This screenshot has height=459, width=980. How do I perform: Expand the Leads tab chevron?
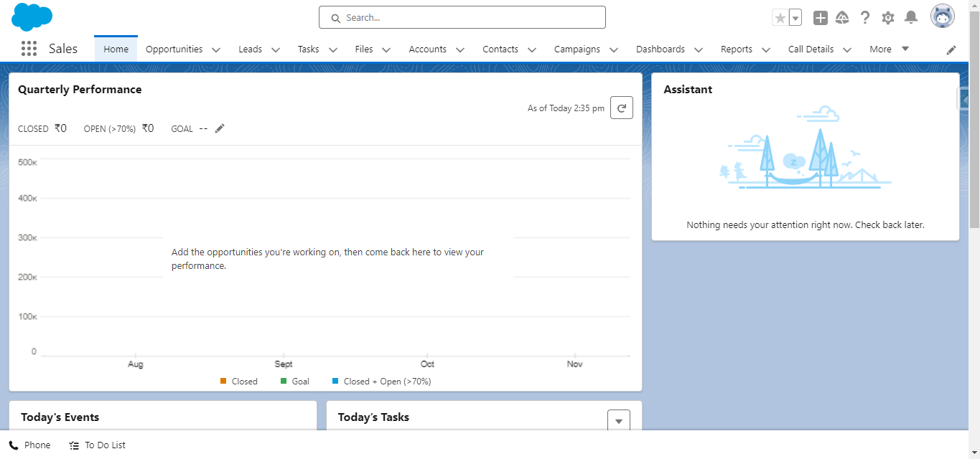(276, 50)
